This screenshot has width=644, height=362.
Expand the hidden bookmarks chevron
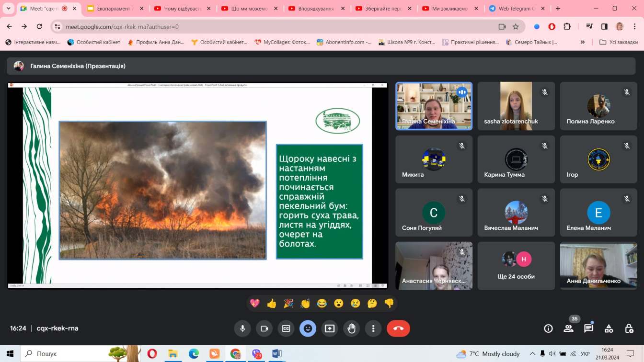tap(583, 42)
